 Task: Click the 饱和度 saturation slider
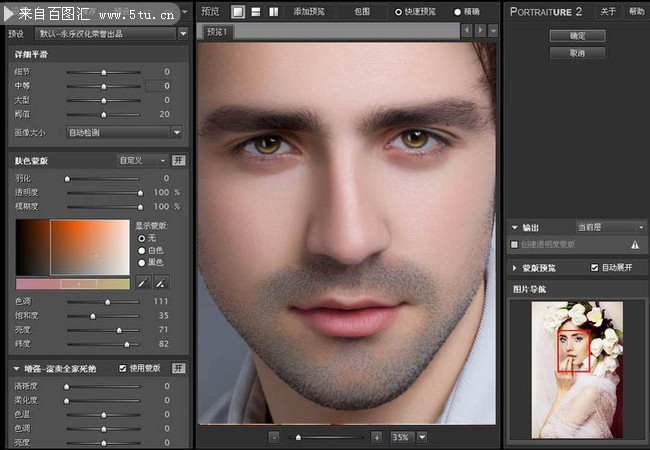tap(104, 316)
